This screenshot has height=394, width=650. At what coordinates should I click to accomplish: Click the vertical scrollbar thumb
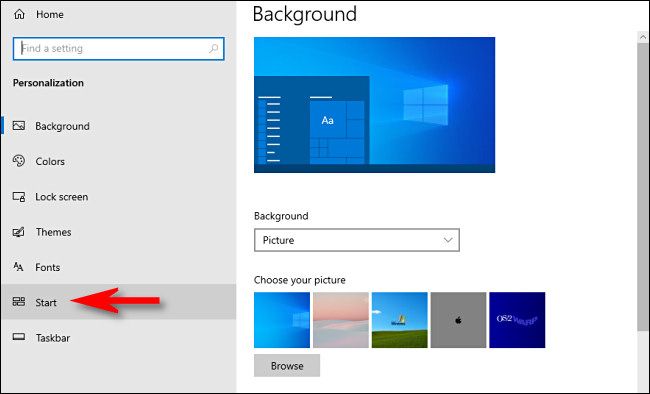643,187
